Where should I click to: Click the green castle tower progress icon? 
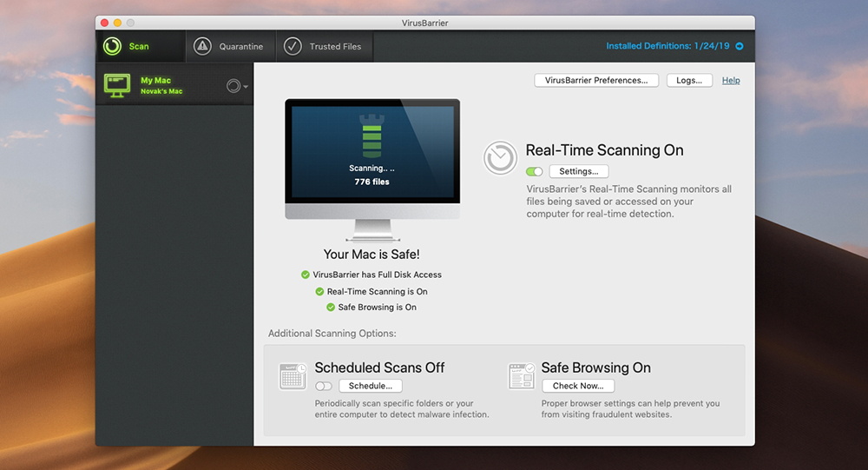tap(372, 136)
